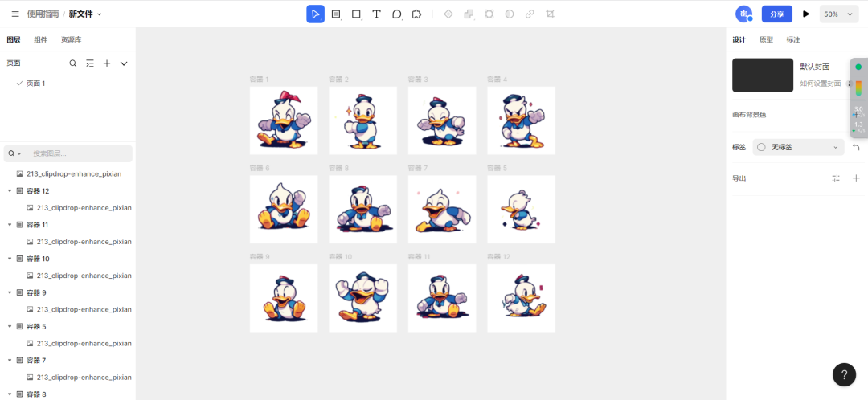This screenshot has height=400, width=868.
Task: Click the image icon of the top 213_clipdrop layer
Action: [x=20, y=173]
